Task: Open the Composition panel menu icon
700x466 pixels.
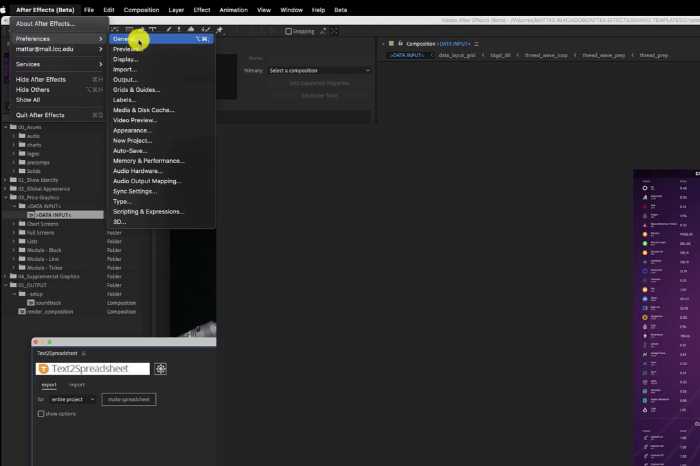Action: 476,44
